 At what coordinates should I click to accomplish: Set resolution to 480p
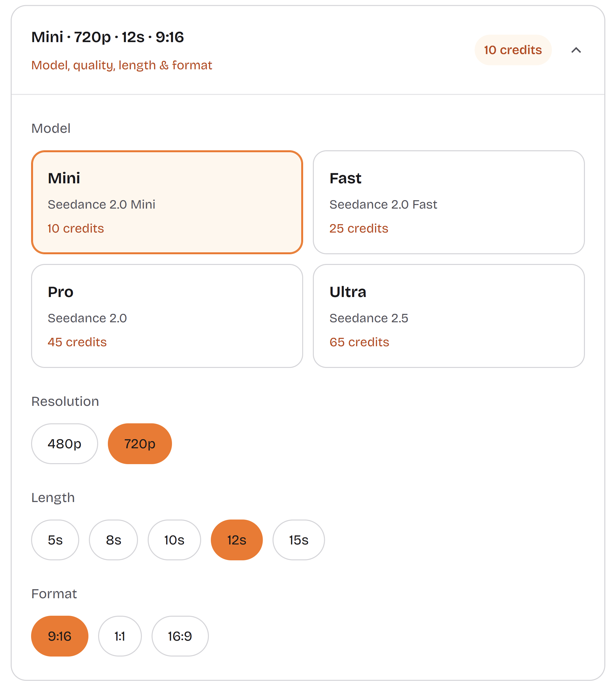pyautogui.click(x=65, y=444)
